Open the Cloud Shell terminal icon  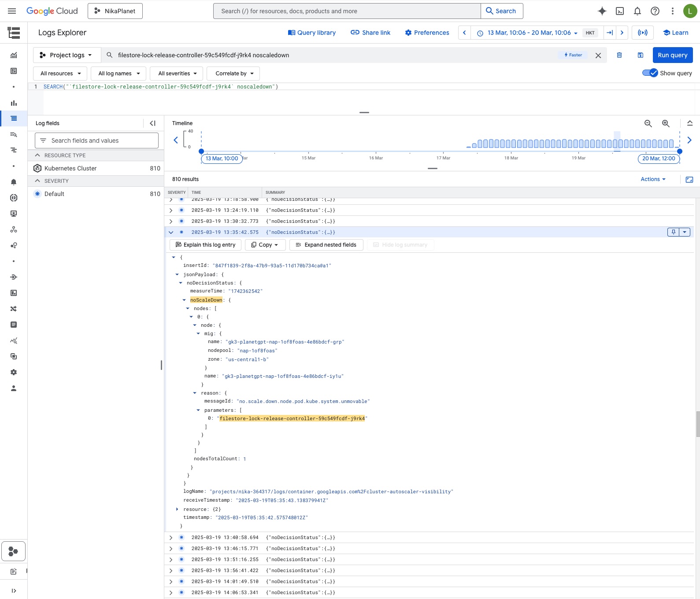[619, 11]
